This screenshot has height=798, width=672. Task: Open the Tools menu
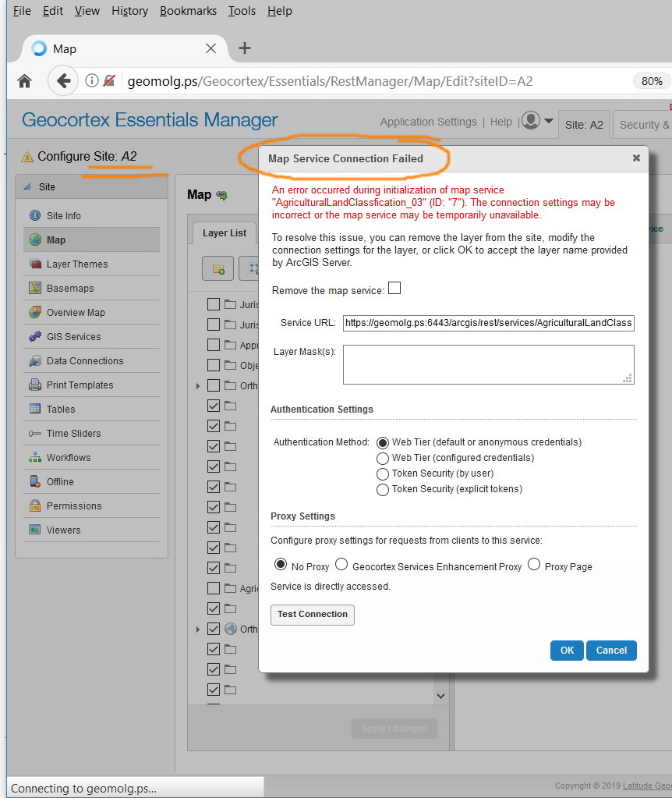242,11
